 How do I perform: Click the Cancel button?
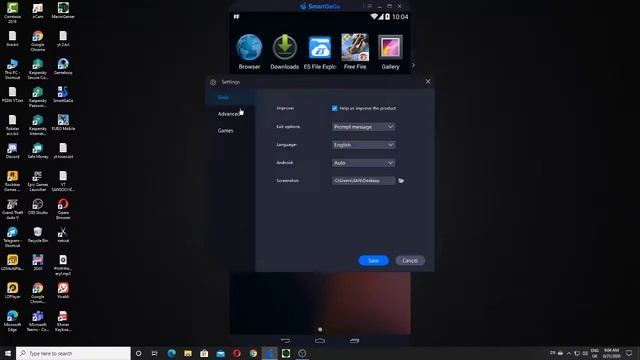[x=410, y=260]
